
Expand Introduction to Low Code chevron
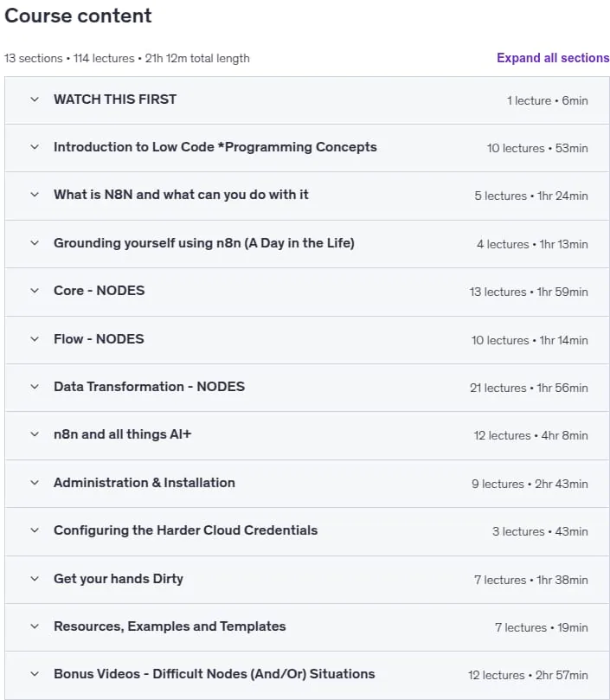35,147
